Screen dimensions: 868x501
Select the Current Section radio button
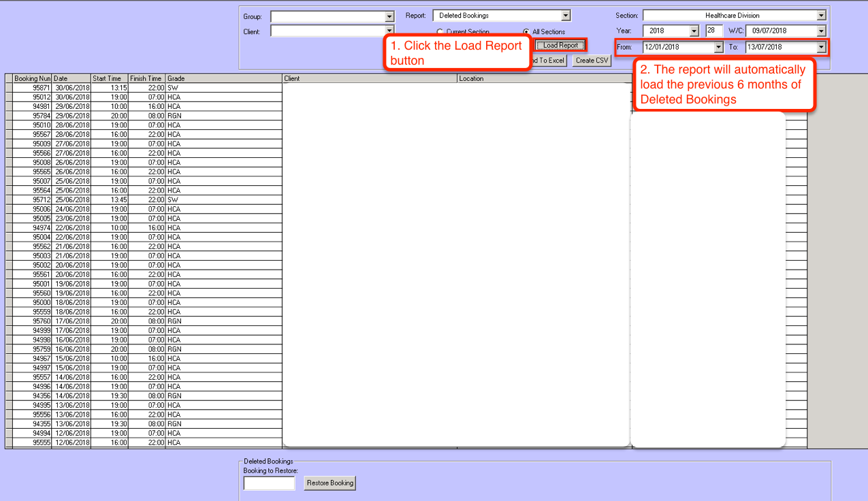(440, 32)
